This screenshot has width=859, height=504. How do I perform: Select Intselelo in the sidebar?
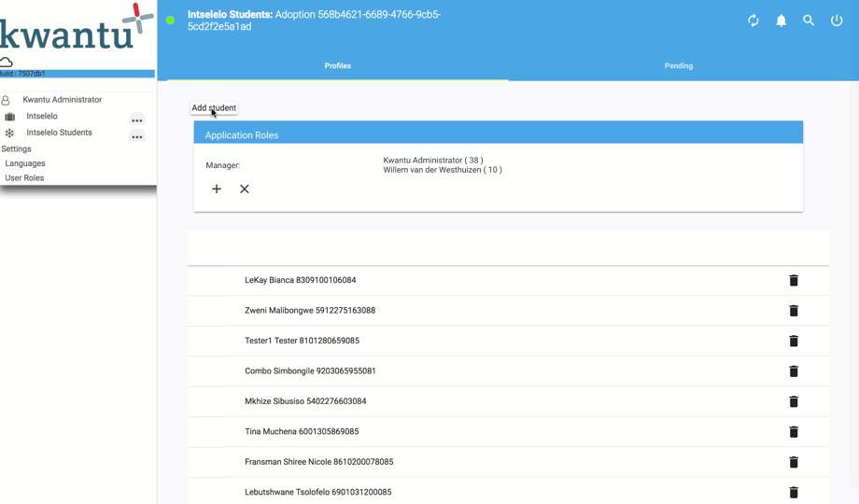42,116
